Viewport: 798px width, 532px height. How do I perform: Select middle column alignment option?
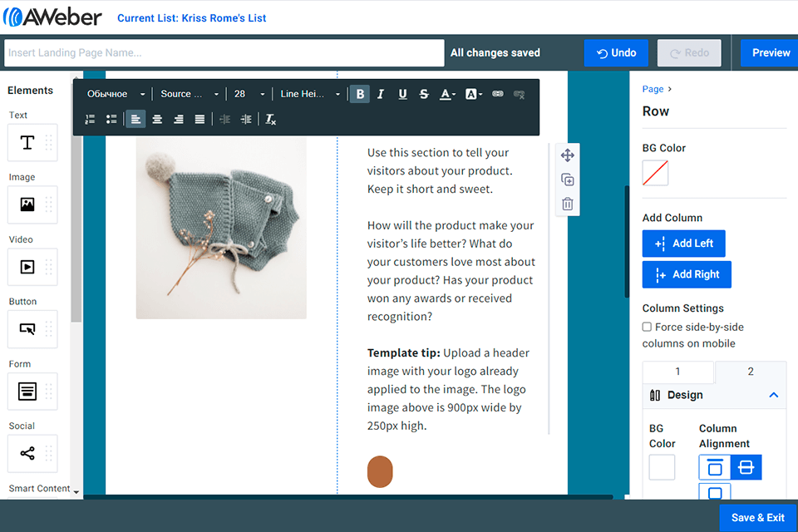click(746, 467)
